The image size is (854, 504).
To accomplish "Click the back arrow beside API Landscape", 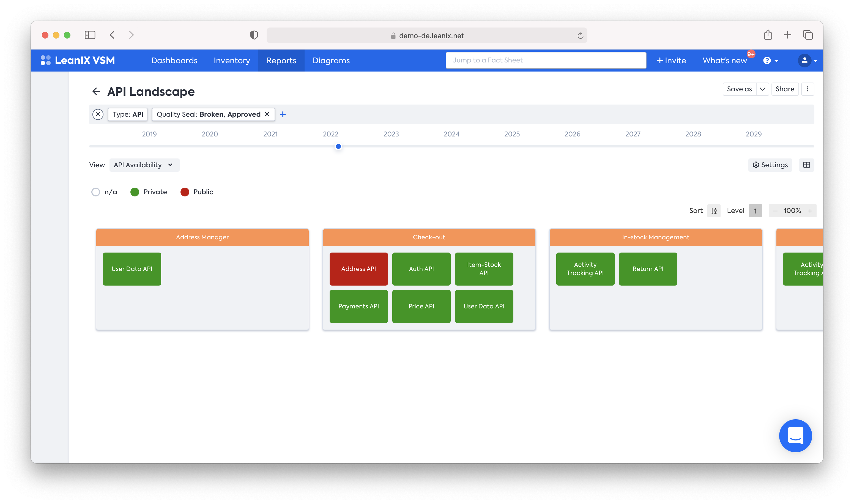I will click(96, 91).
